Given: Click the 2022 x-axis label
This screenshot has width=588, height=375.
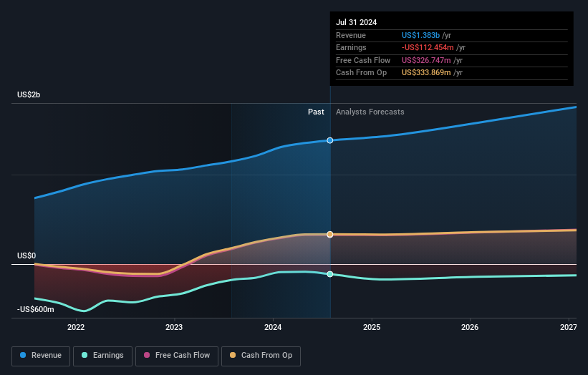Looking at the screenshot, I should 76,328.
